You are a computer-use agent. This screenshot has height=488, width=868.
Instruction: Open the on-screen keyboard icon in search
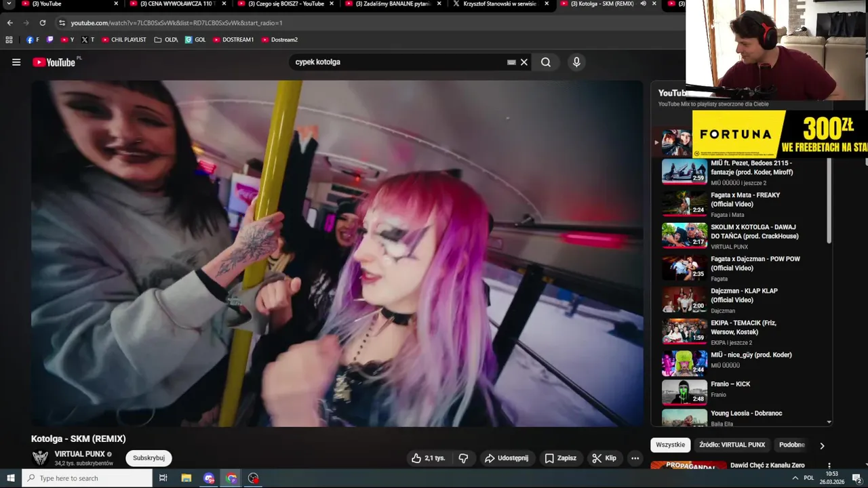[x=511, y=62]
